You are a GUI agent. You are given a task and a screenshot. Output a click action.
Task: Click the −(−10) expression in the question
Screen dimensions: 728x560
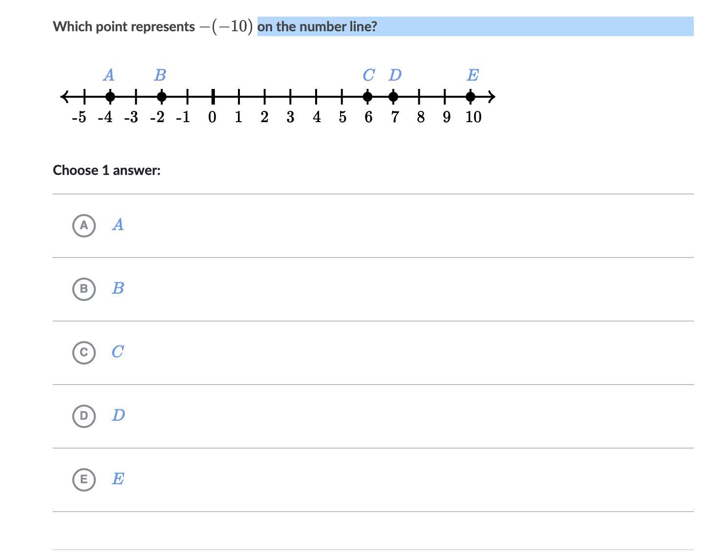pyautogui.click(x=226, y=26)
